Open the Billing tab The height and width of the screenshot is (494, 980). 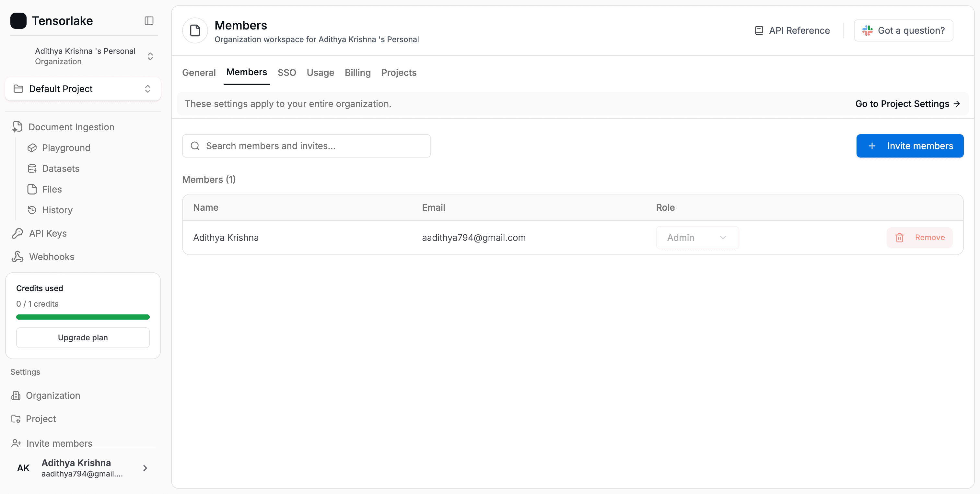(357, 72)
